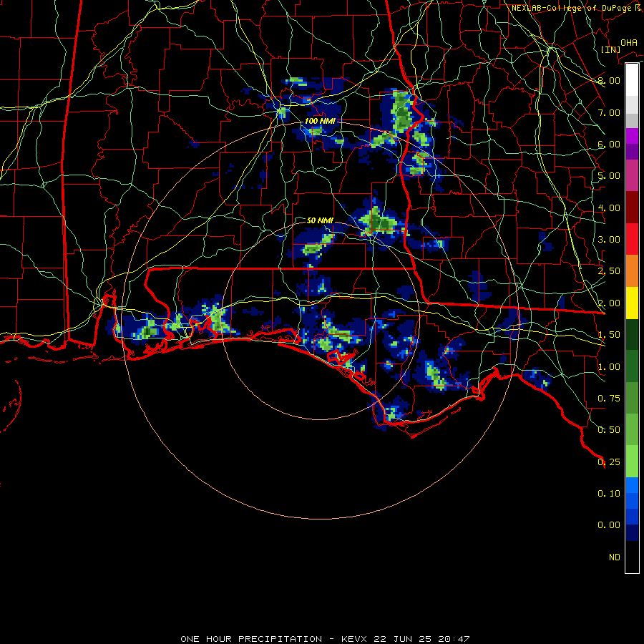The height and width of the screenshot is (644, 644).
Task: Click the 0.50 legend value
Action: pyautogui.click(x=609, y=430)
